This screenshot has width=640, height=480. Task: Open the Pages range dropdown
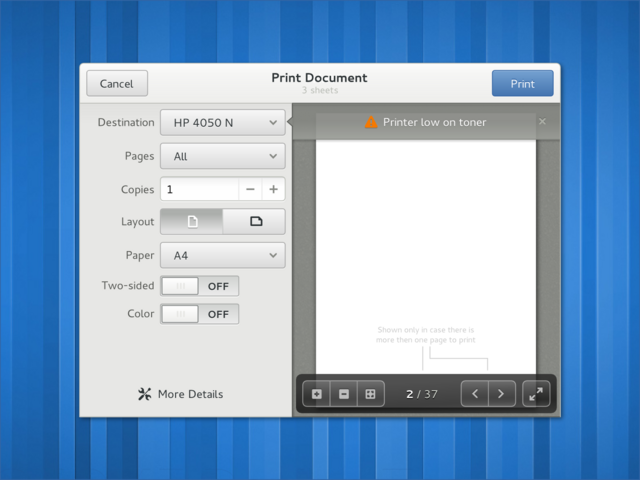pyautogui.click(x=223, y=156)
